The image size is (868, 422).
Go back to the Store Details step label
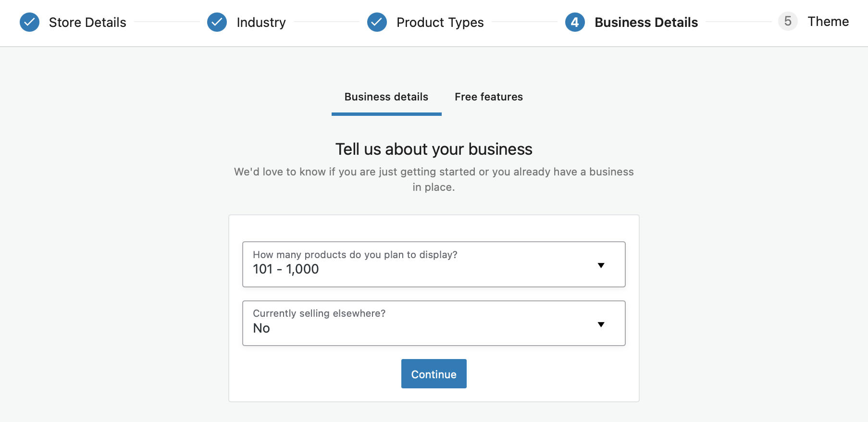(x=87, y=22)
